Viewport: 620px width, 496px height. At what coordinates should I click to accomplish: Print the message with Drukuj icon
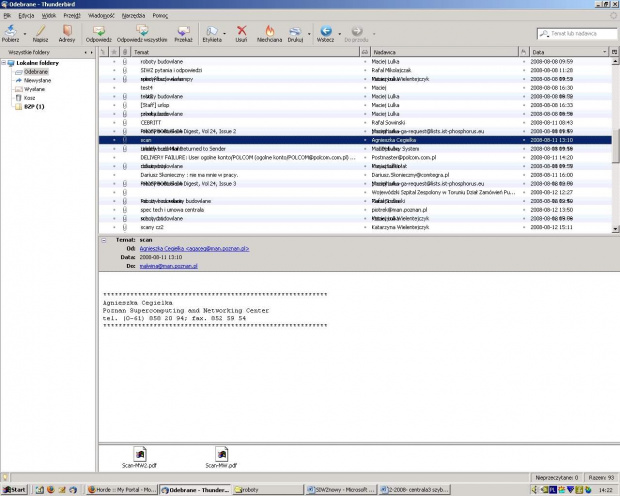295,31
